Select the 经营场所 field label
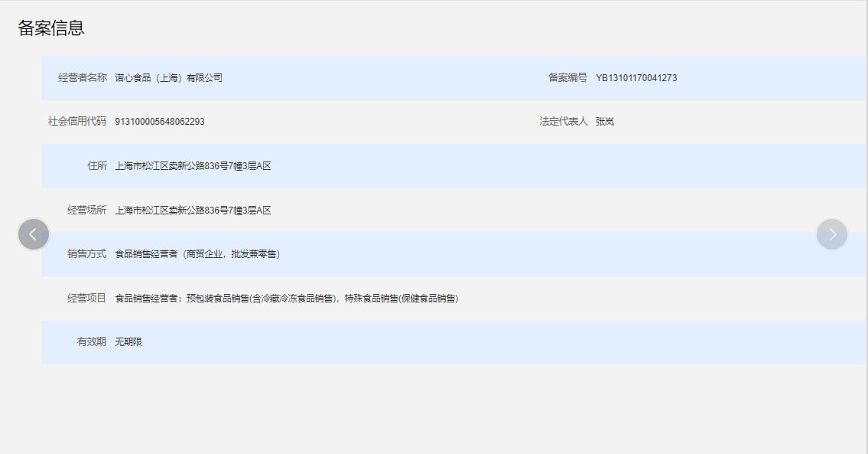The image size is (868, 454). coord(87,210)
